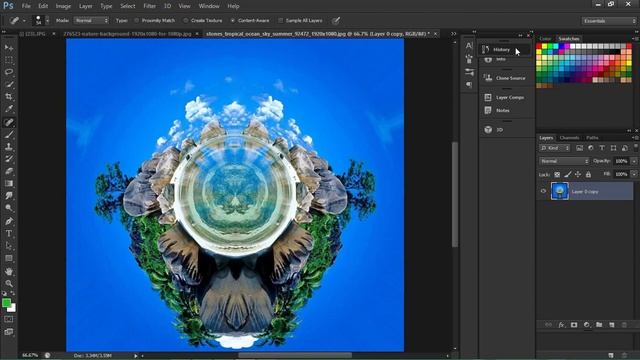Select the Rectangle shape tool
This screenshot has height=360, width=640.
(9, 258)
